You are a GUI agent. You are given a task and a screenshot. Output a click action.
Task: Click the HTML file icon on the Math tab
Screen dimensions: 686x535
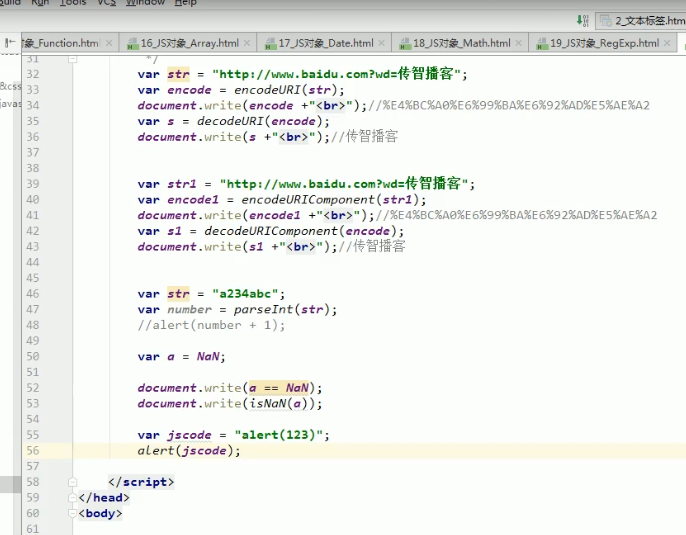coord(405,44)
